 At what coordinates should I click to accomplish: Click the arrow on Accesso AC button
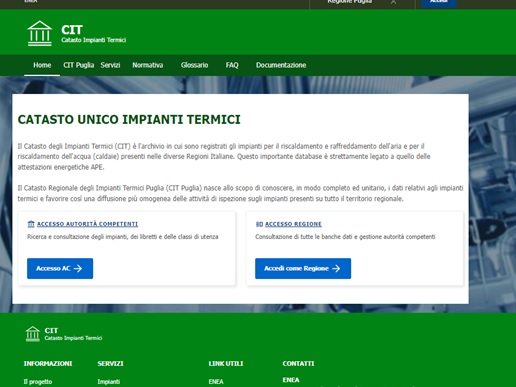(x=78, y=268)
